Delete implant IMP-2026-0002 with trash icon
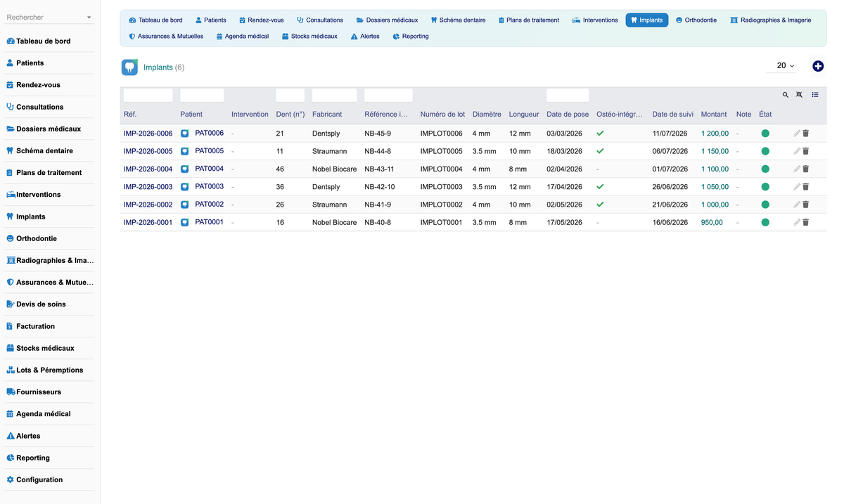 pos(806,205)
